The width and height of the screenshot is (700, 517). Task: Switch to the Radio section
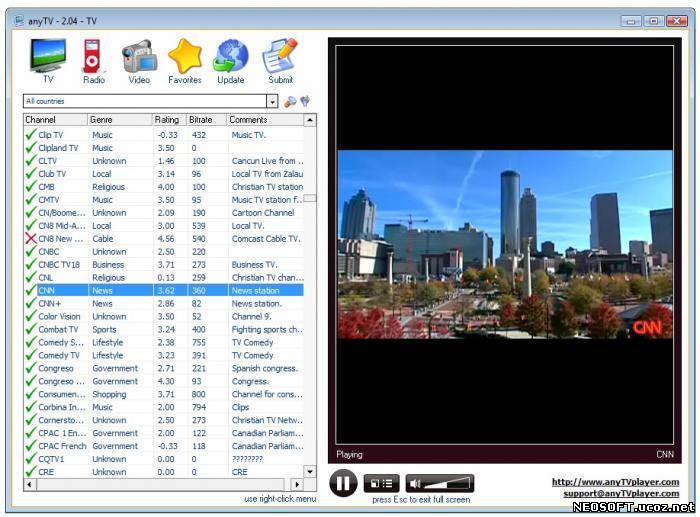[93, 61]
